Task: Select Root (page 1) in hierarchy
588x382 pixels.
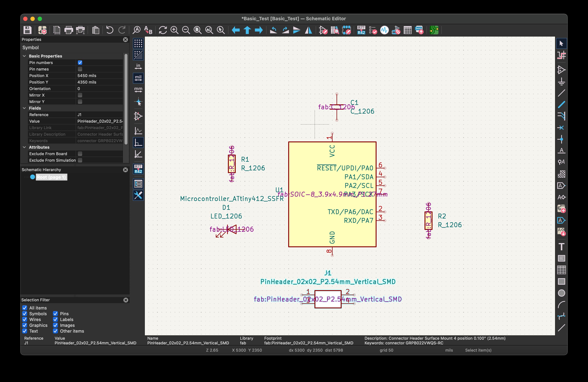Action: coord(51,177)
